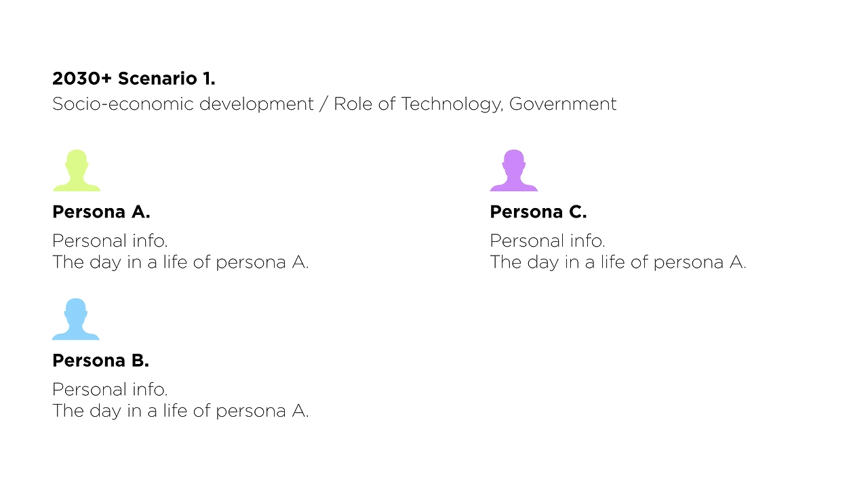This screenshot has height=488, width=868.
Task: Click the day-in-a-life line below Persona C
Action: pyautogui.click(x=618, y=262)
